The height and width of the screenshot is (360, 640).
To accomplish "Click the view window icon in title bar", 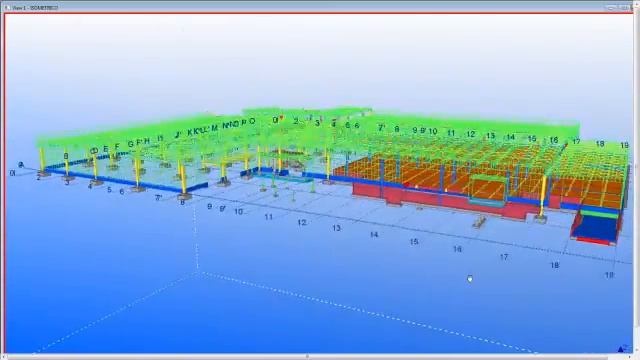I will pyautogui.click(x=7, y=7).
